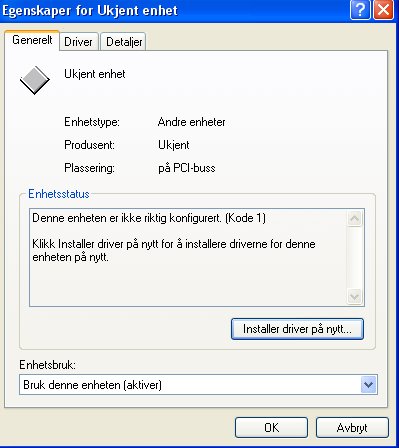The image size is (399, 448).
Task: Click the "Andre enheter" device type value
Action: [x=191, y=122]
